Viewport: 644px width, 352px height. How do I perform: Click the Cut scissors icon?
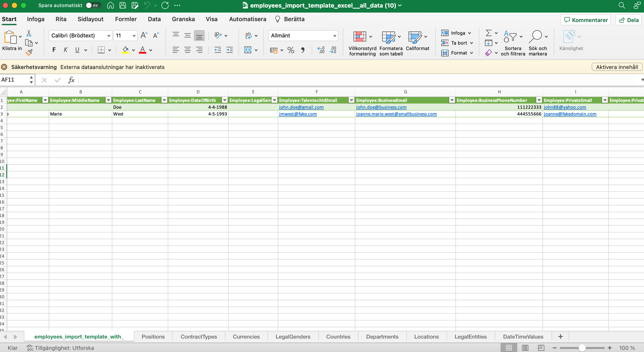(x=29, y=33)
